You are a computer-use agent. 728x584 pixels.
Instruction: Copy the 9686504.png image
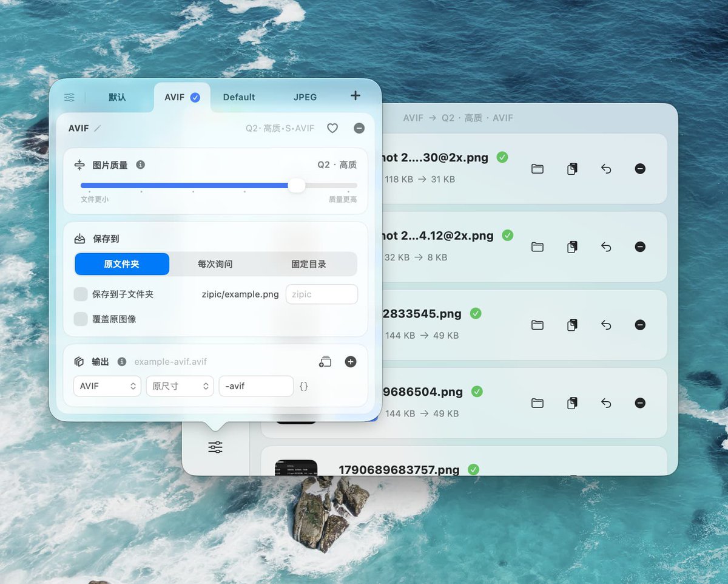pyautogui.click(x=572, y=403)
